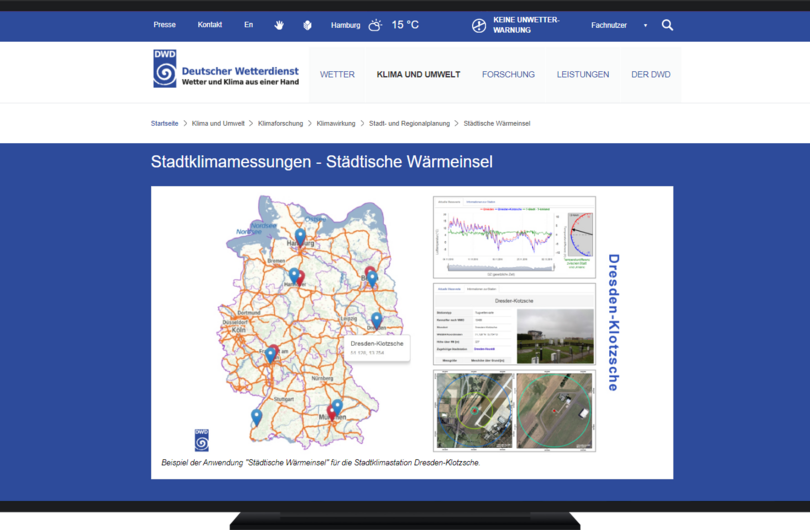Click the easy language book icon
Viewport: 810px width, 530px height.
point(307,25)
